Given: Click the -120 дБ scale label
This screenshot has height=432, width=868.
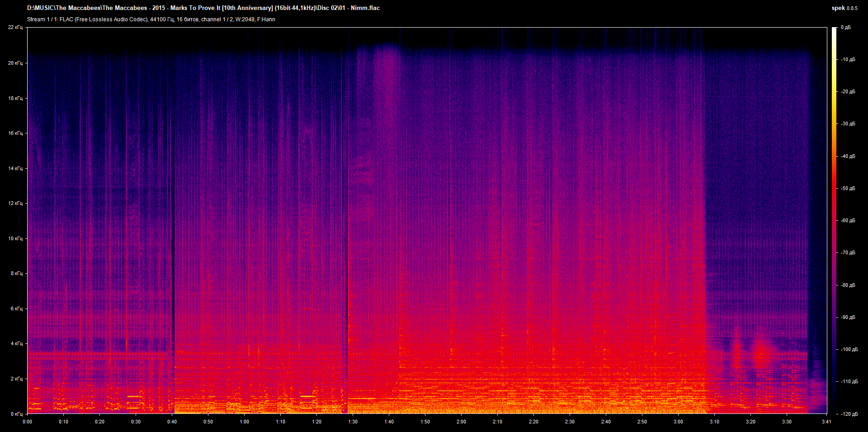Looking at the screenshot, I should (849, 414).
